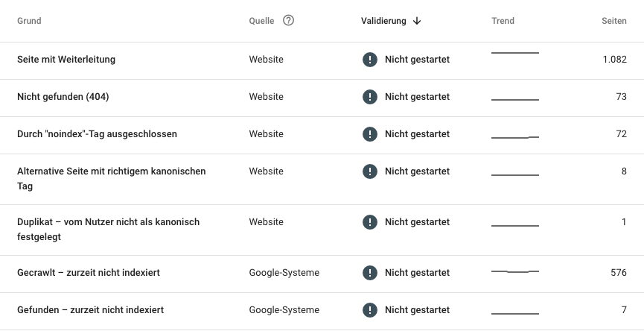644x331 pixels.
Task: Click status icon in Duplikat row
Action: click(x=369, y=222)
